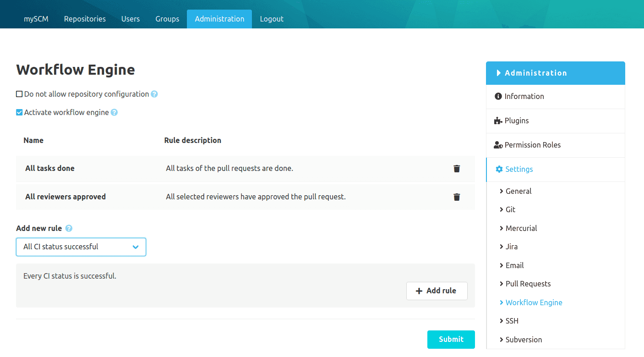644x357 pixels.
Task: Select the Plugins puzzle icon
Action: 497,121
